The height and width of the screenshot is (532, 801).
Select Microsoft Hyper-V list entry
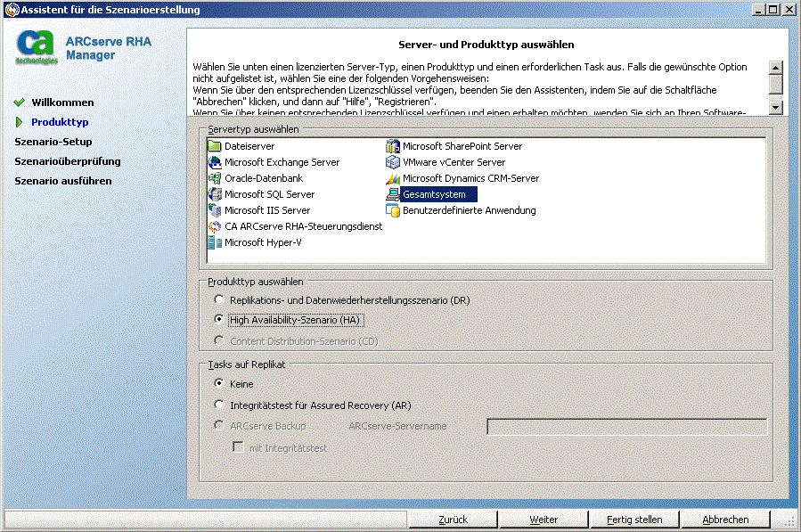pos(263,242)
